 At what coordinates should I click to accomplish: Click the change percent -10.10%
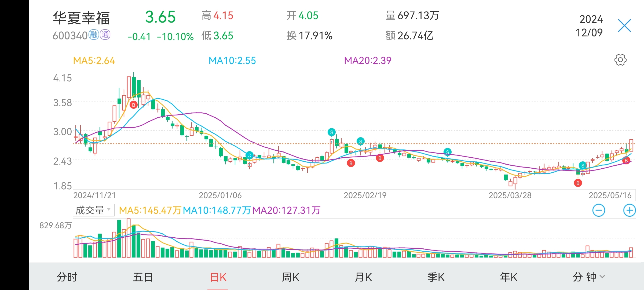tap(175, 37)
